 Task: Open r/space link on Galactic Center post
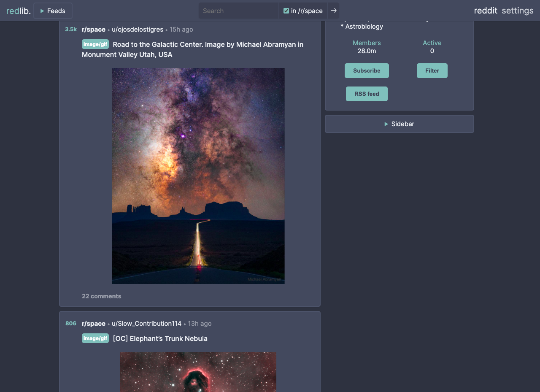click(94, 30)
